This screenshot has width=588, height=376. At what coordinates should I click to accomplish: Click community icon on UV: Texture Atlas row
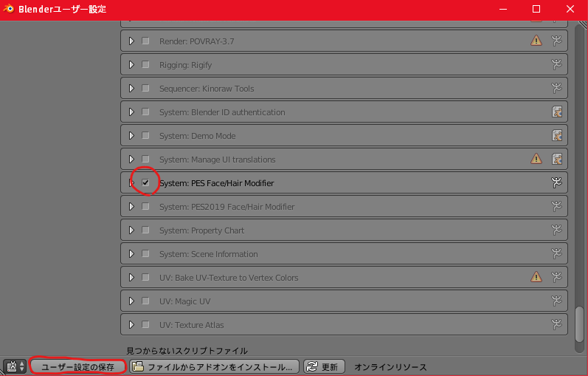[x=557, y=324]
